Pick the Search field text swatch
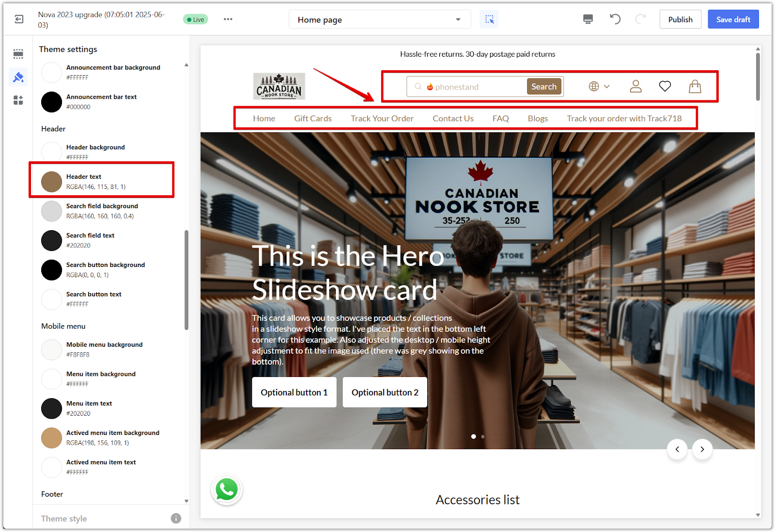The image size is (775, 532). 51,240
